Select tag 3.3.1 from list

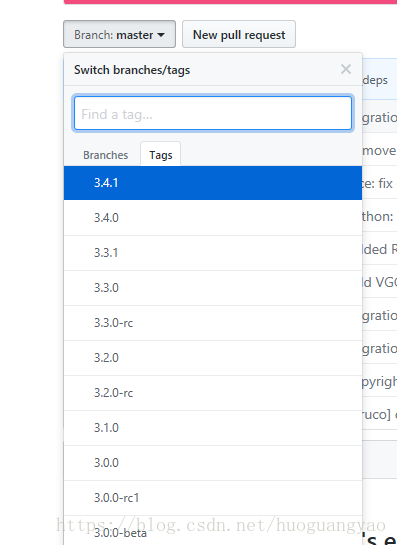pos(213,253)
